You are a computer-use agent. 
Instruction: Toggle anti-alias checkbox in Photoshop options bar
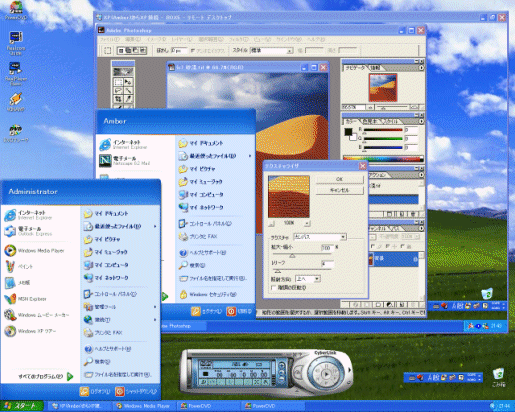pyautogui.click(x=193, y=51)
